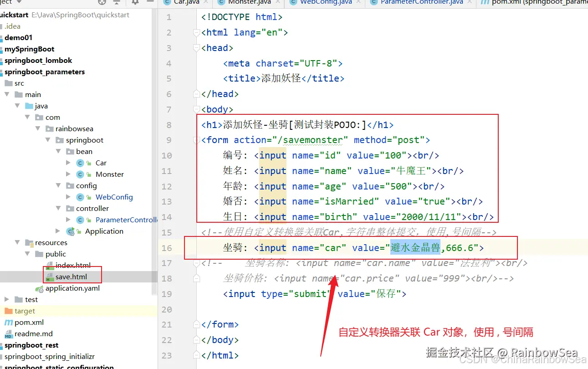Collapse the rainbowsea package arrow
Viewport: 588px width, 369px height.
(x=38, y=129)
